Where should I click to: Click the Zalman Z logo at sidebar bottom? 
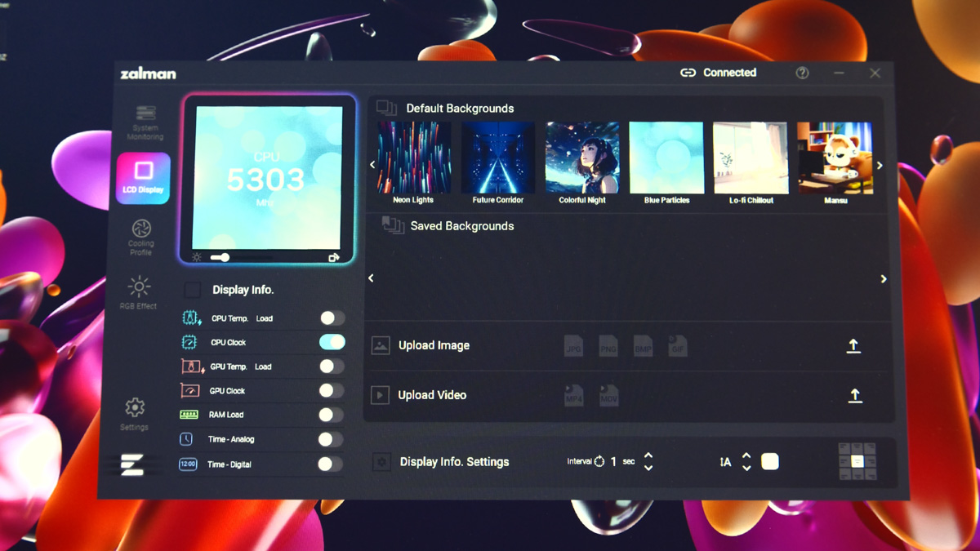point(132,465)
